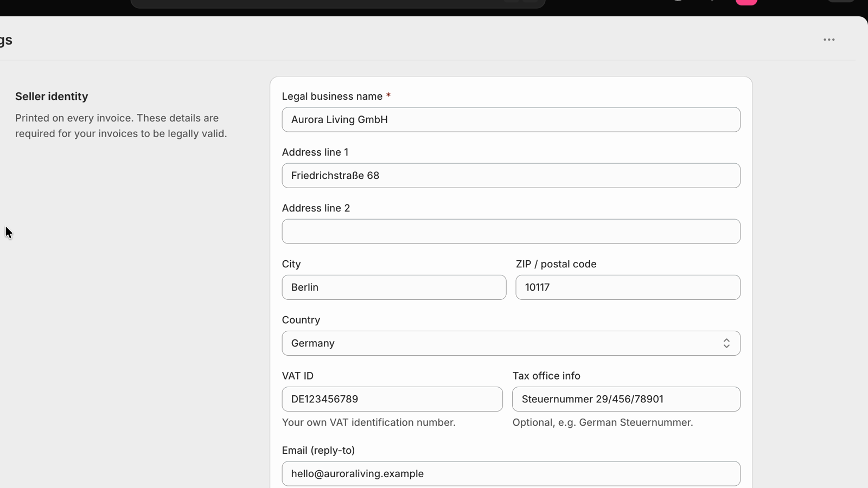Click the Country dropdown chevron arrows
The image size is (868, 488).
pos(726,343)
